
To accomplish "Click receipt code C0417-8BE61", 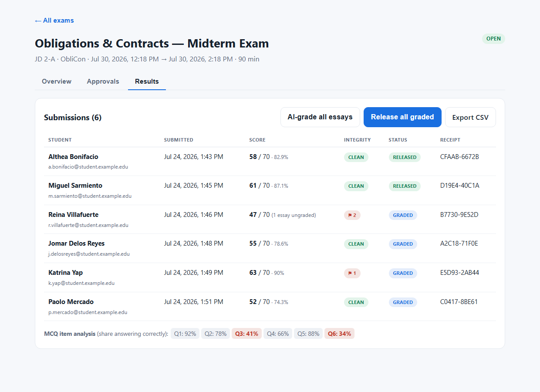I will pyautogui.click(x=459, y=302).
